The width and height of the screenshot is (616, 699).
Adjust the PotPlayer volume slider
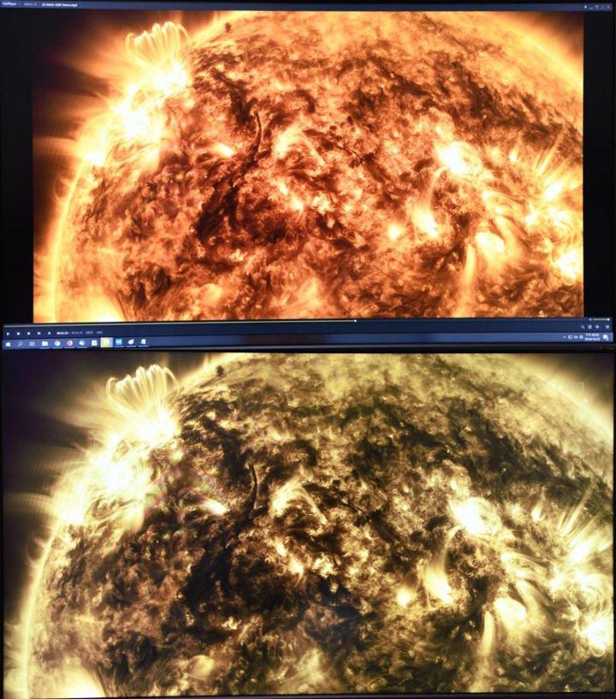tap(601, 320)
